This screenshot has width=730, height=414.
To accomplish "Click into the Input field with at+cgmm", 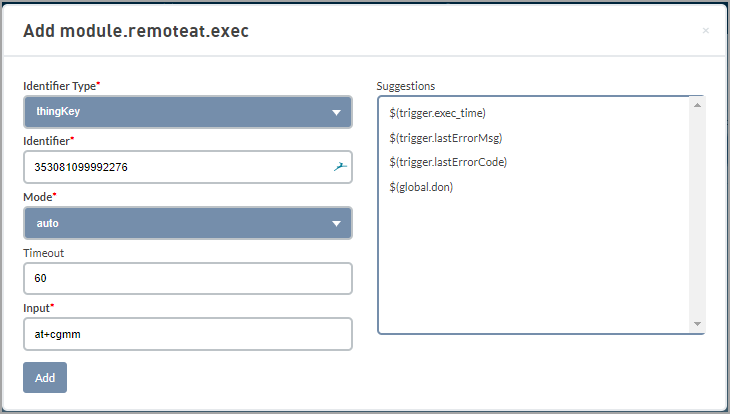I will click(x=188, y=334).
